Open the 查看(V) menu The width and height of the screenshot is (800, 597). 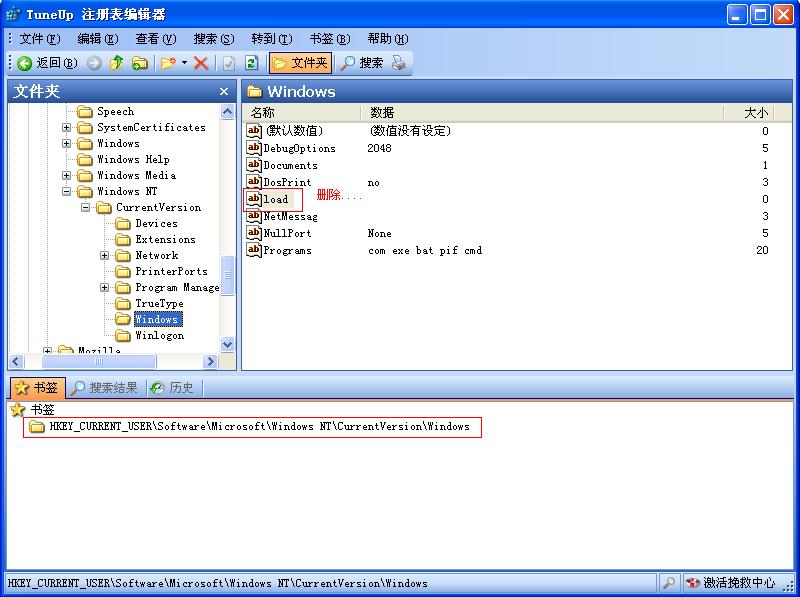(x=156, y=39)
